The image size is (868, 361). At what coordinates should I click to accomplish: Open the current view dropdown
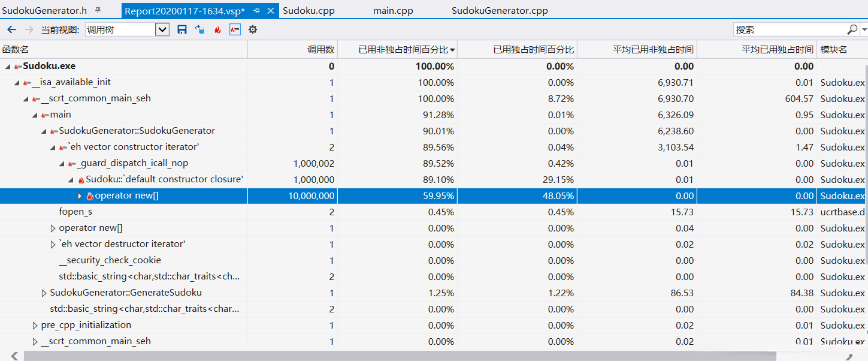tap(162, 29)
